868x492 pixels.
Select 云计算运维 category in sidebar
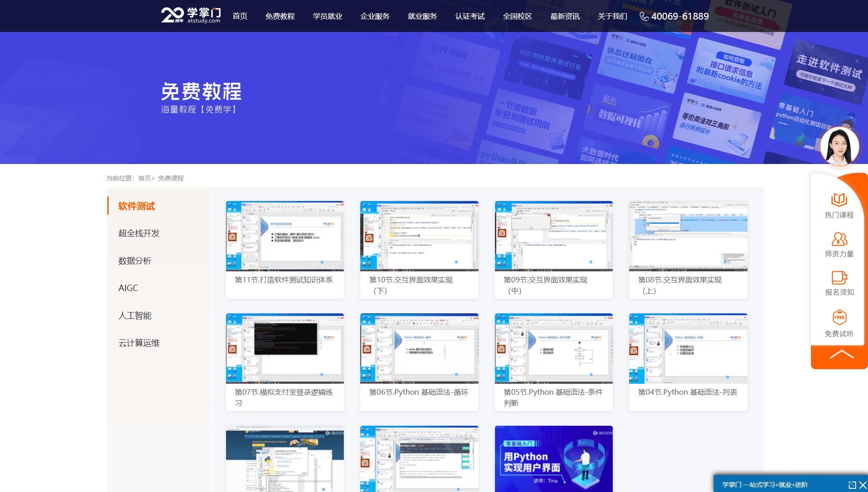[x=139, y=343]
